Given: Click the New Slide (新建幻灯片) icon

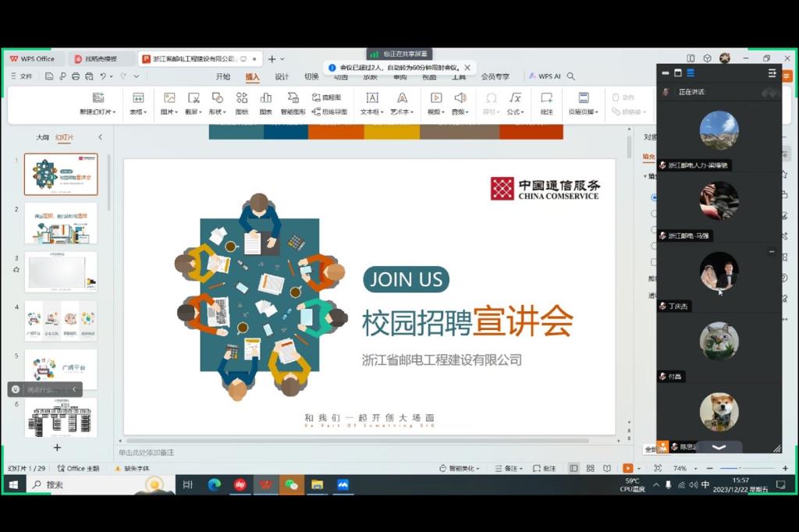Looking at the screenshot, I should 98,98.
